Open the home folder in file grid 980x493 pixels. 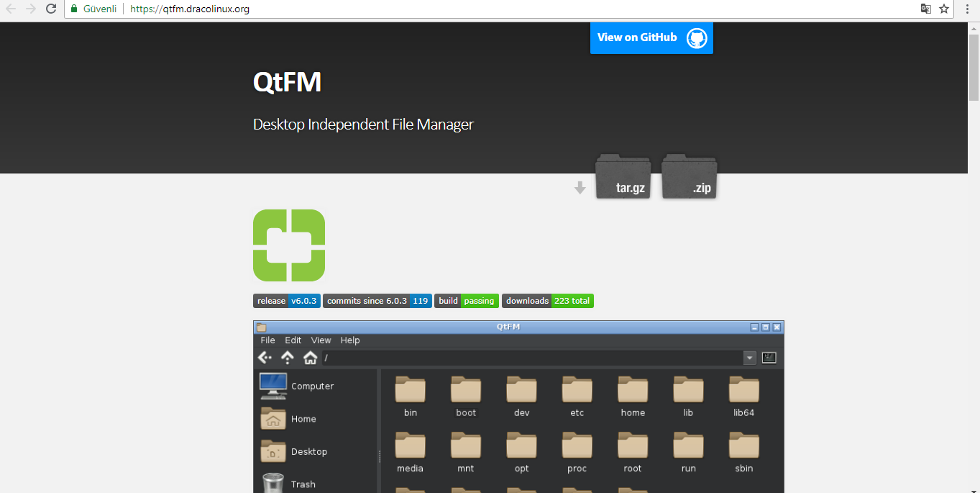tap(633, 397)
